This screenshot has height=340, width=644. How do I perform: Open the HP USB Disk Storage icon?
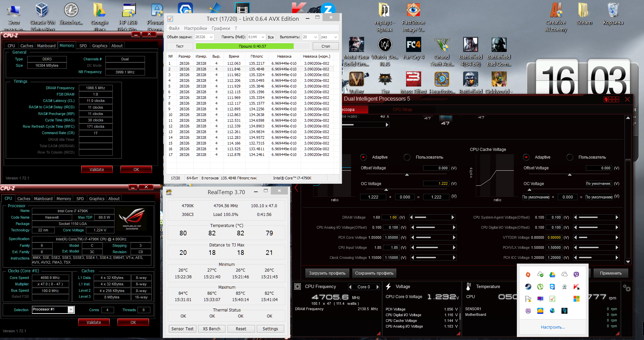128,17
